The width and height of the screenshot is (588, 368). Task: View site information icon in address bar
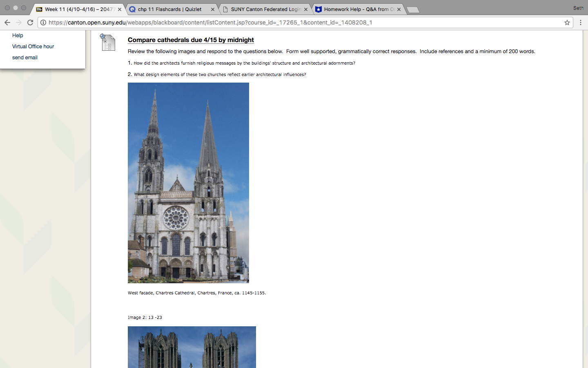[x=43, y=22]
